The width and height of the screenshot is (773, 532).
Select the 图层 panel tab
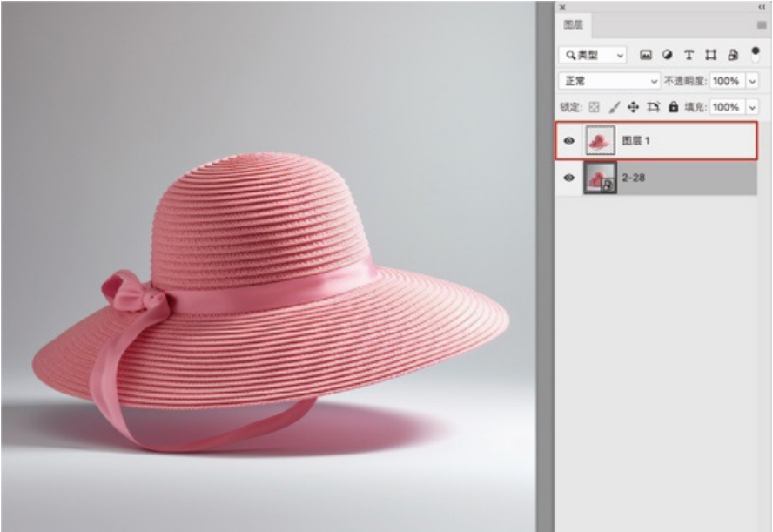click(x=574, y=25)
